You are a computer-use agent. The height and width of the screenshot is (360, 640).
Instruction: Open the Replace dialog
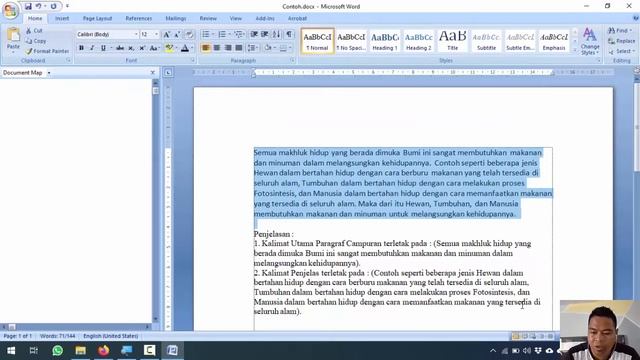pyautogui.click(x=621, y=41)
